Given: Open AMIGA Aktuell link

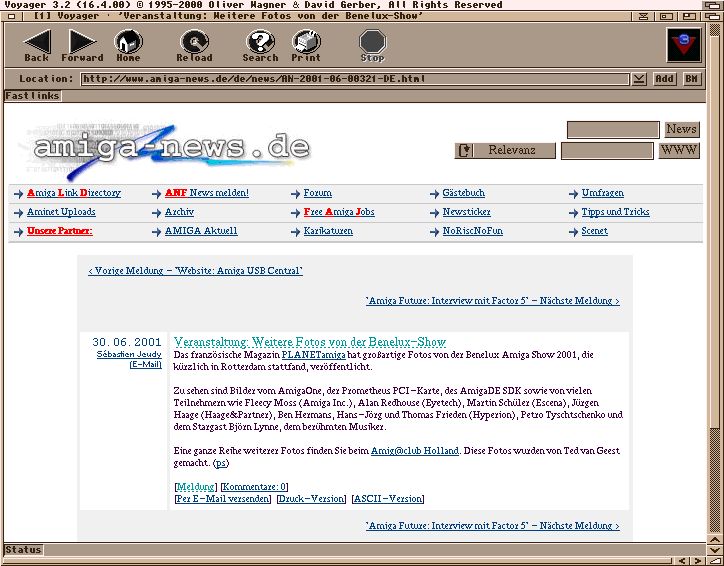Looking at the screenshot, I should point(201,231).
